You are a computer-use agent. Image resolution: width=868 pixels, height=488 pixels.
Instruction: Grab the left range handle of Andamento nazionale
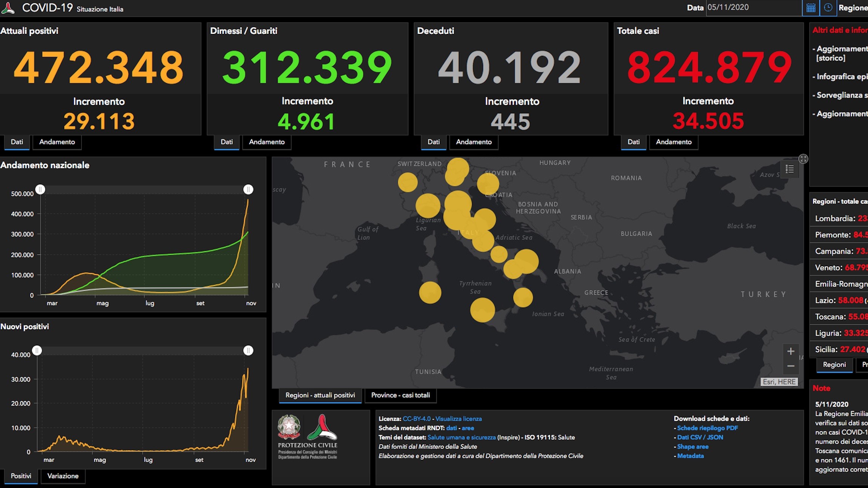(40, 189)
